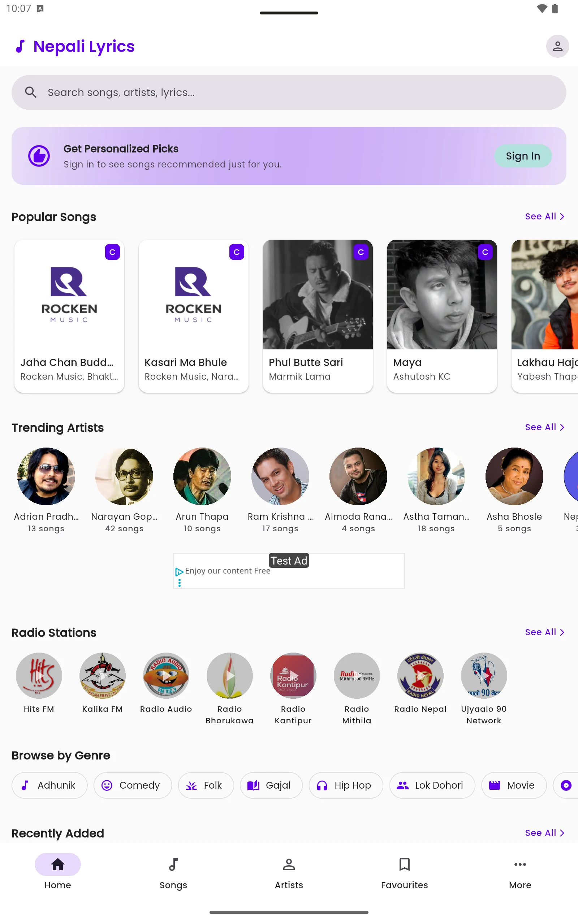The image size is (578, 924).
Task: Switch to the Favourites tab
Action: [x=405, y=871]
